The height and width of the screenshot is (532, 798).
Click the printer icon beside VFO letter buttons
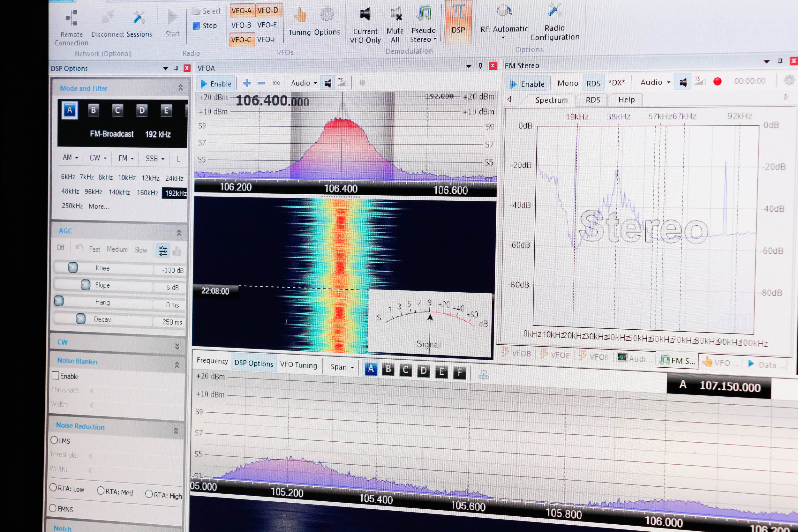483,375
